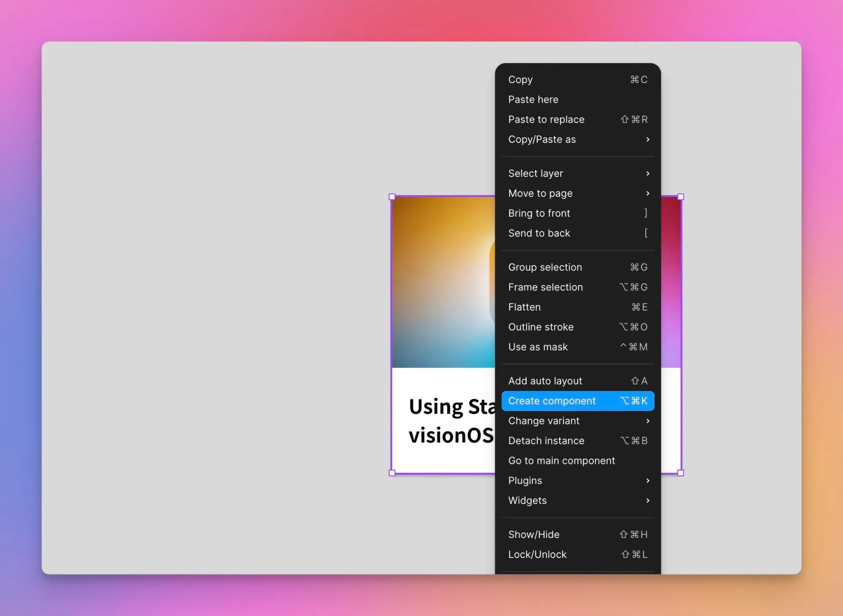Image resolution: width=843 pixels, height=616 pixels.
Task: Click Group selection menu item
Action: tap(545, 267)
